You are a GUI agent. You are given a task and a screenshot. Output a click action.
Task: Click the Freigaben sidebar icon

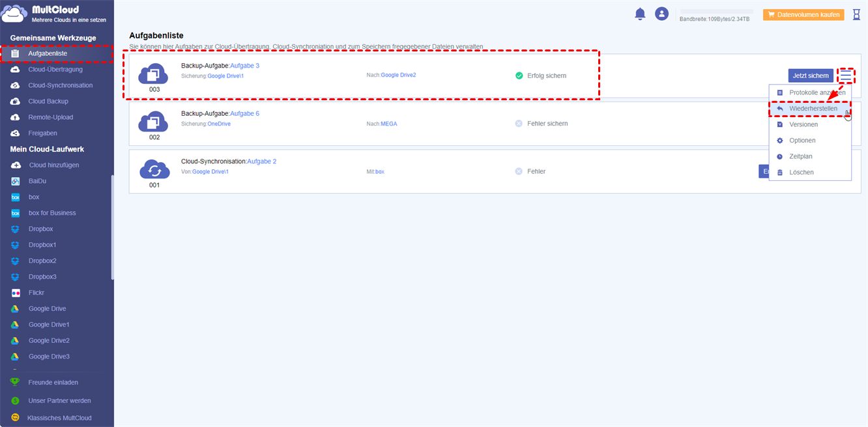click(x=15, y=133)
